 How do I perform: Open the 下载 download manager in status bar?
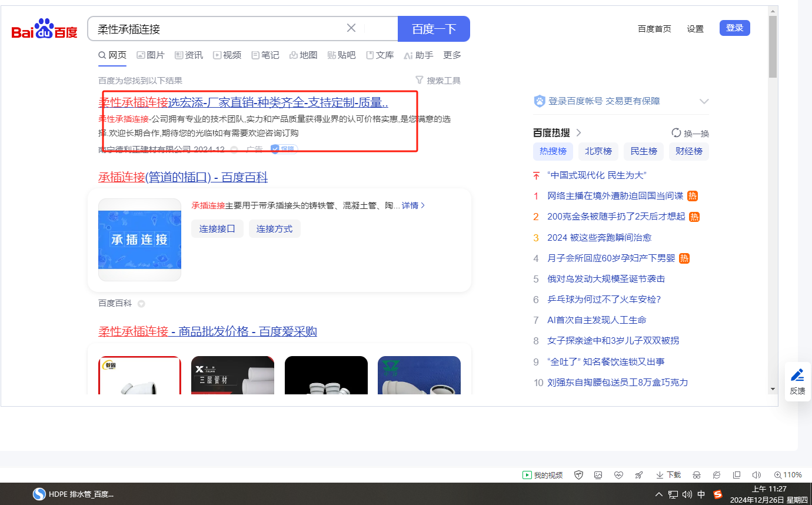668,475
